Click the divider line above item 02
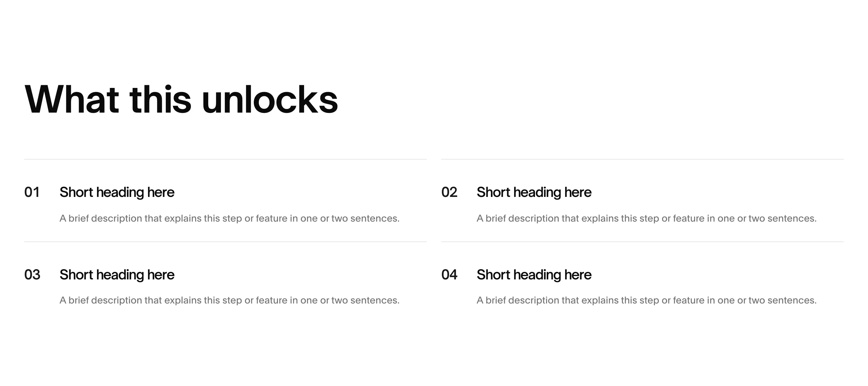This screenshot has width=868, height=386. [643, 159]
